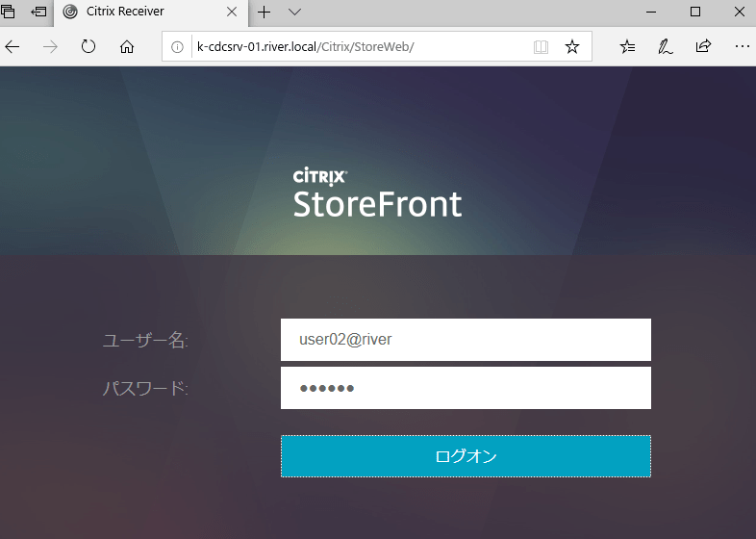The height and width of the screenshot is (539, 756).
Task: Refresh the StoreFront page
Action: [88, 47]
